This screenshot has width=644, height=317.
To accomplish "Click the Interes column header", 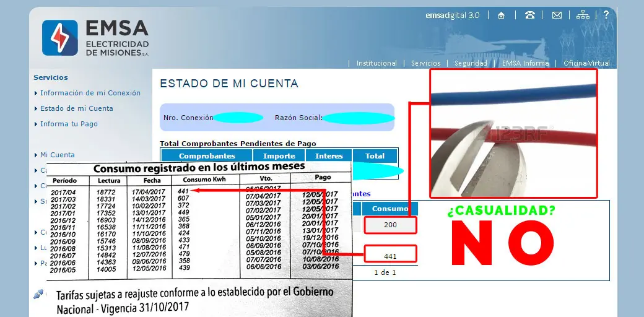I will 329,156.
